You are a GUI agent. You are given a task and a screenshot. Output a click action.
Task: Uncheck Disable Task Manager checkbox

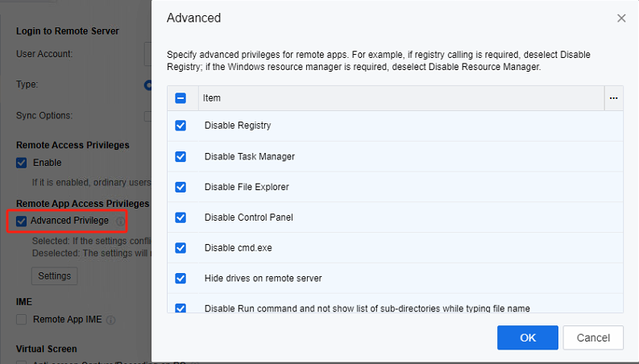tap(180, 156)
